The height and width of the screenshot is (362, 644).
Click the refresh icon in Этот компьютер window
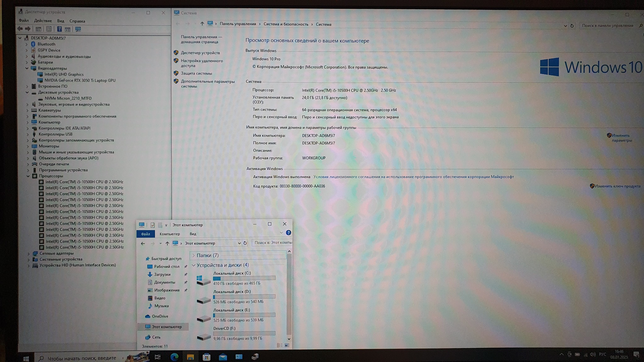tap(245, 243)
